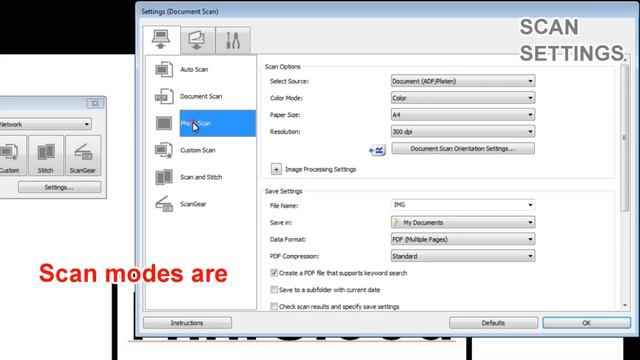Open the PDF Compression dropdown
Viewport: 640px width, 360px height.
point(463,256)
